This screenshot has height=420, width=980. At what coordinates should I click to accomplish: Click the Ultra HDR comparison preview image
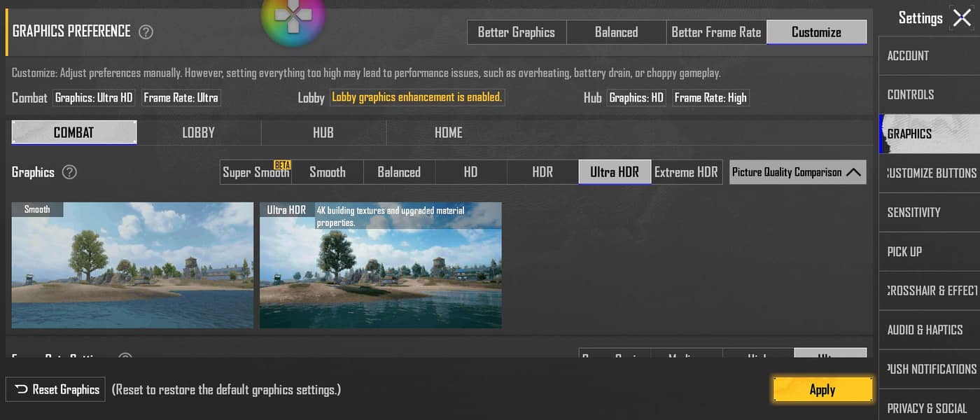point(381,265)
